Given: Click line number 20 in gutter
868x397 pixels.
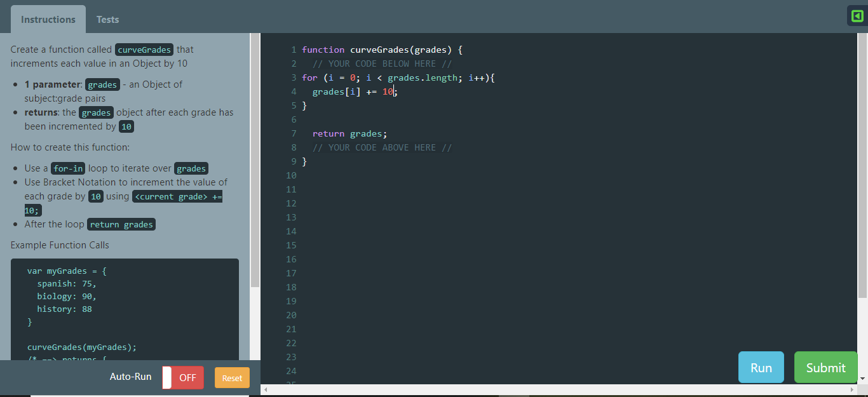Looking at the screenshot, I should 291,315.
